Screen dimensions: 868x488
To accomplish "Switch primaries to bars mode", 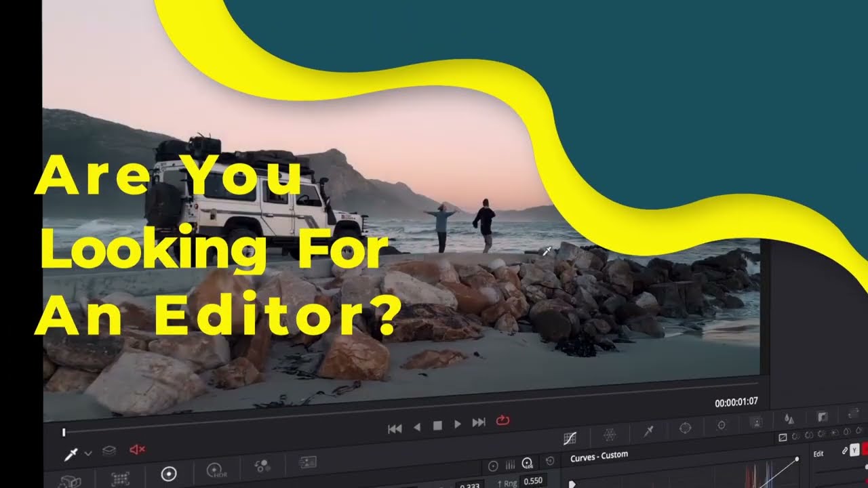I will [x=510, y=465].
